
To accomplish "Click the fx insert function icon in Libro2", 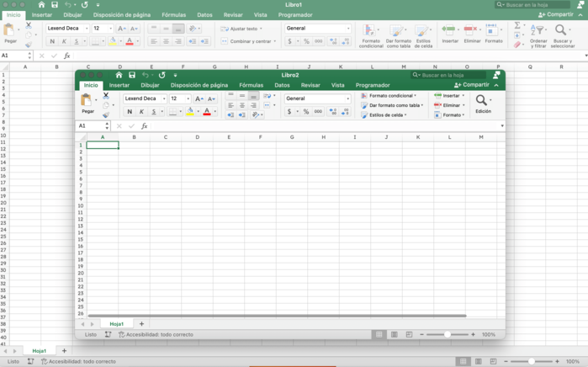I will pos(145,126).
